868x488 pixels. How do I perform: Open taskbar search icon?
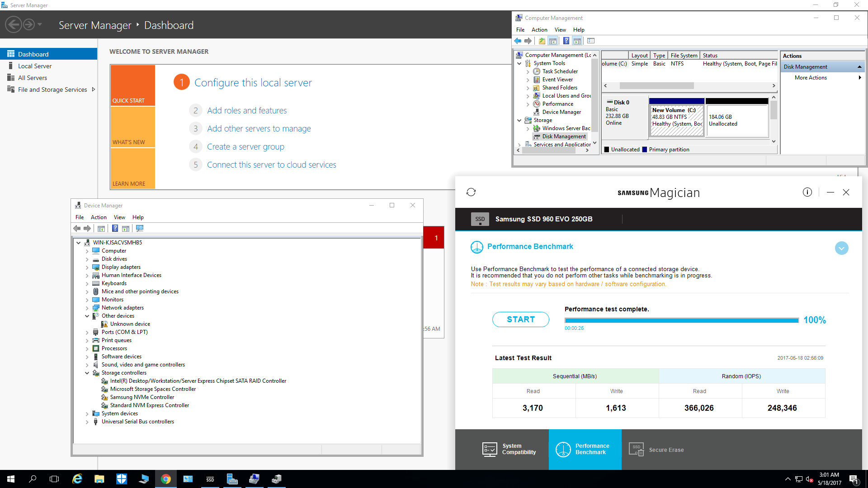click(x=33, y=479)
